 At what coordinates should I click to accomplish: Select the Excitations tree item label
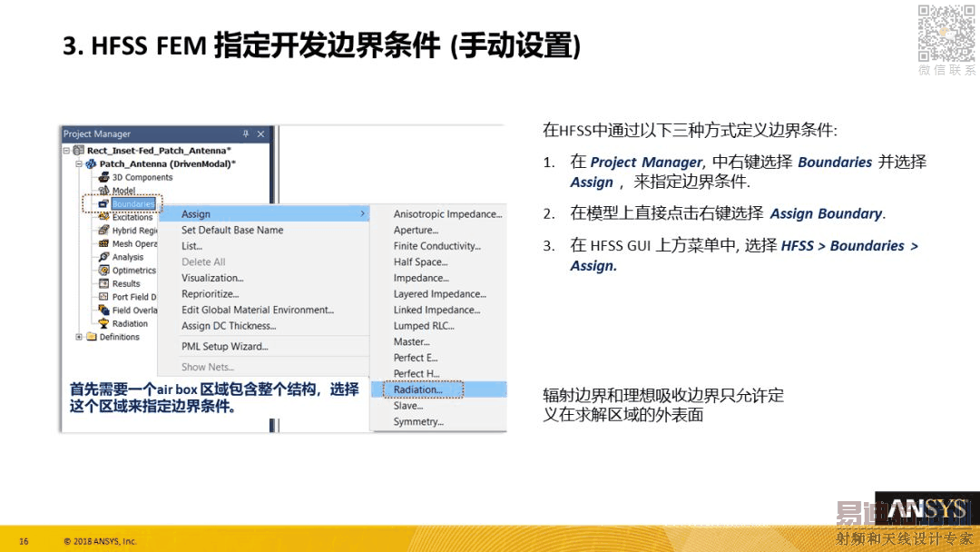(x=132, y=217)
